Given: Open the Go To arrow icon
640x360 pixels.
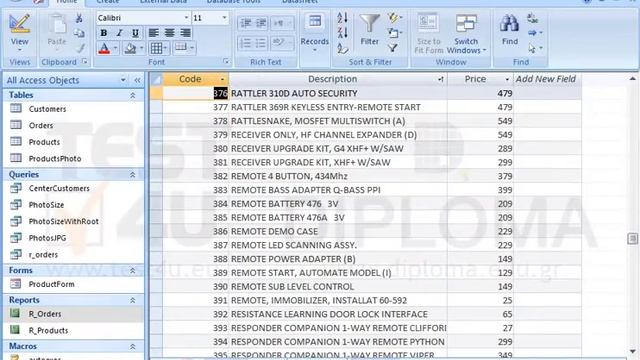Looking at the screenshot, I should 535,33.
